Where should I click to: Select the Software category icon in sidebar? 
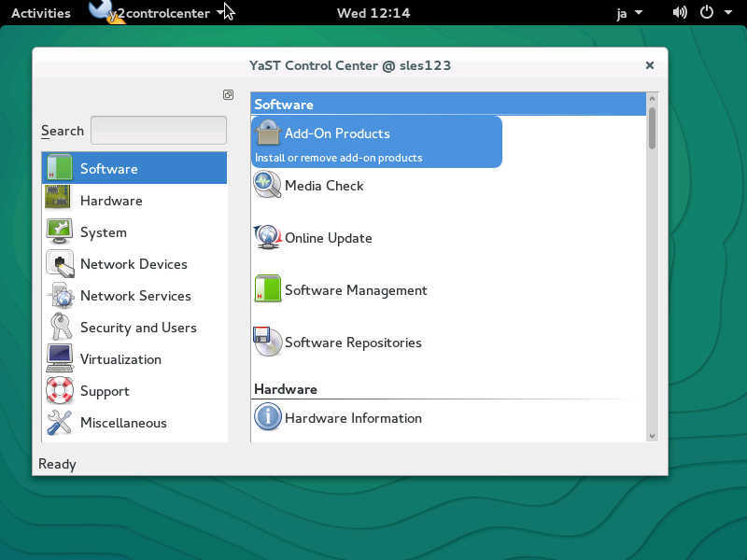[60, 168]
